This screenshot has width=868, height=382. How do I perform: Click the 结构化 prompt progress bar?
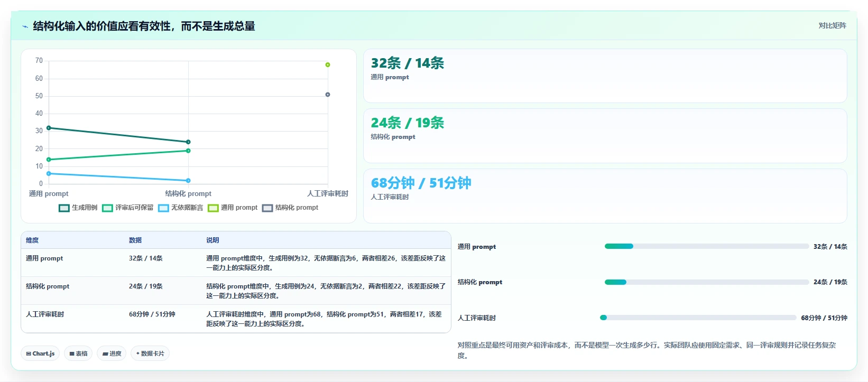pyautogui.click(x=707, y=282)
